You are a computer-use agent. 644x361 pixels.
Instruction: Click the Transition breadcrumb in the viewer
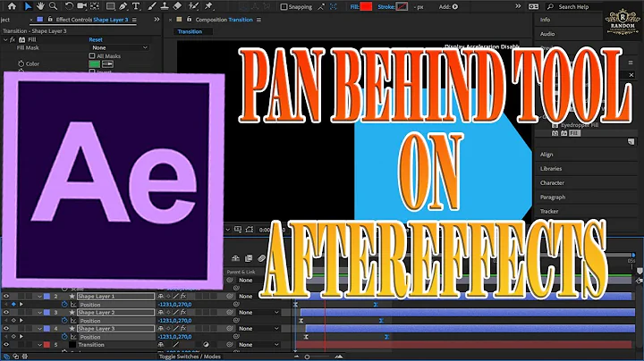point(190,31)
